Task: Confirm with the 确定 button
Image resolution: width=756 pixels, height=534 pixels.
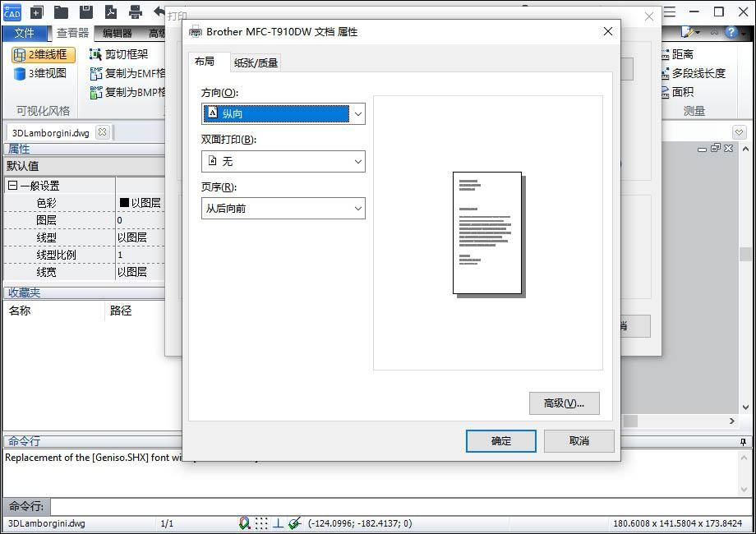Action: 501,441
